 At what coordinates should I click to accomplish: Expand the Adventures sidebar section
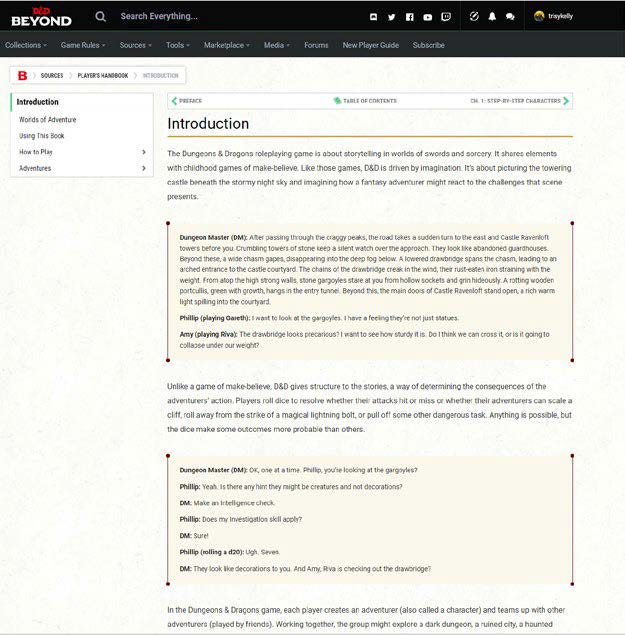click(144, 168)
